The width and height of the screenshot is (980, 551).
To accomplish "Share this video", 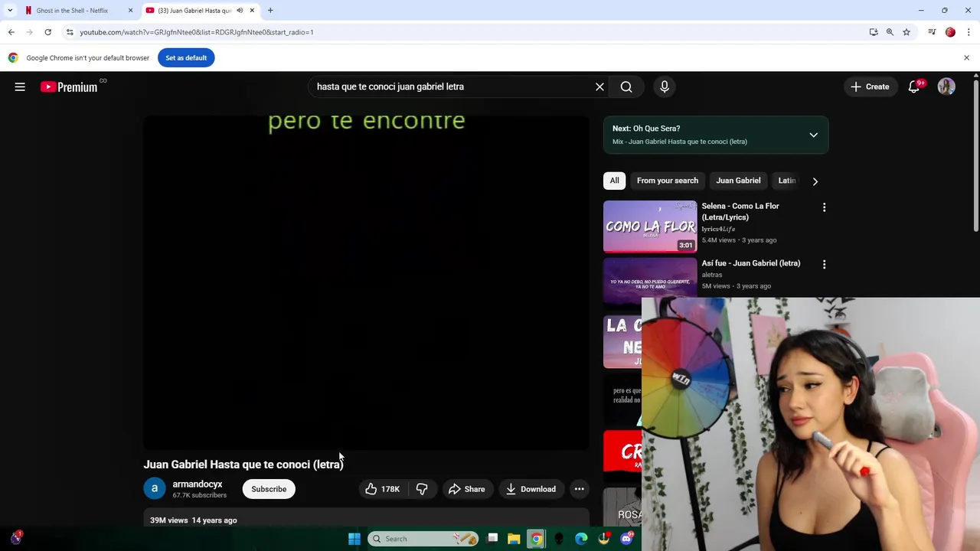I will click(466, 489).
